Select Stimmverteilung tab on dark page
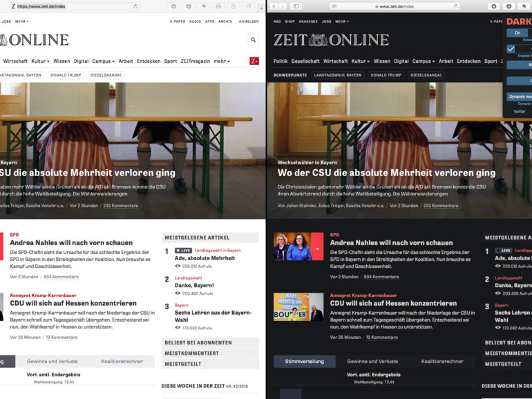 pos(304,361)
